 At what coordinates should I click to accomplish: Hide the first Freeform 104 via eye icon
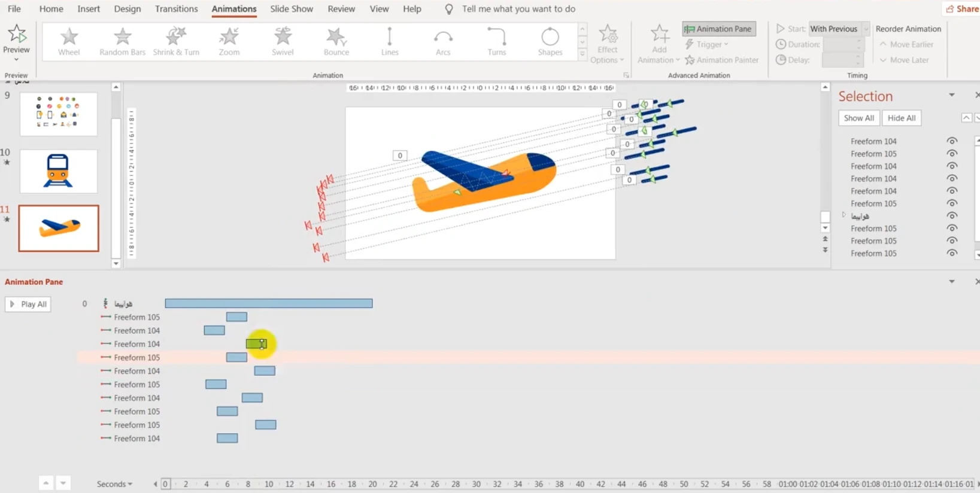tap(951, 141)
